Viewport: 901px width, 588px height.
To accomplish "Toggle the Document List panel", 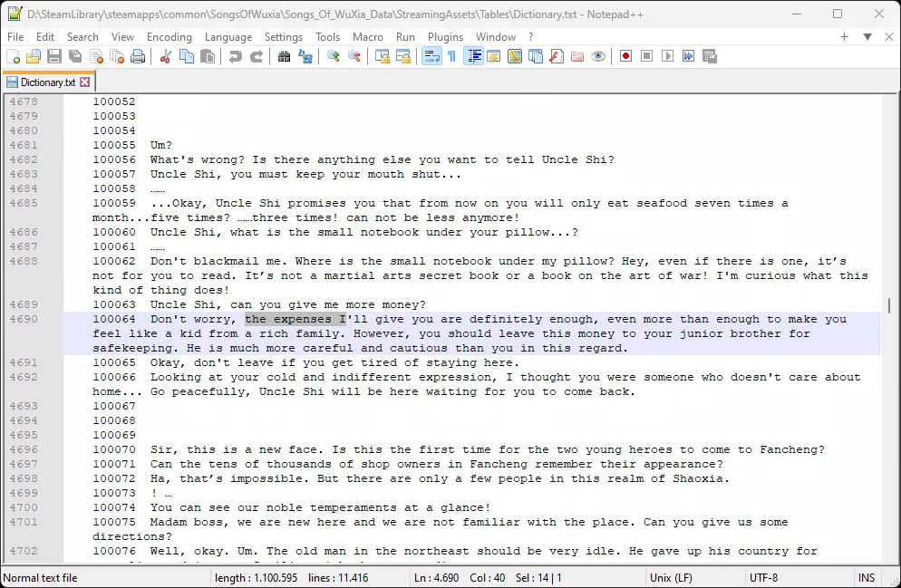I will click(x=536, y=56).
